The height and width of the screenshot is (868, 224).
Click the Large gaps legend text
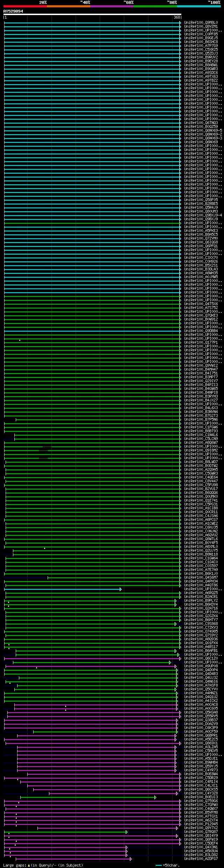43,865
